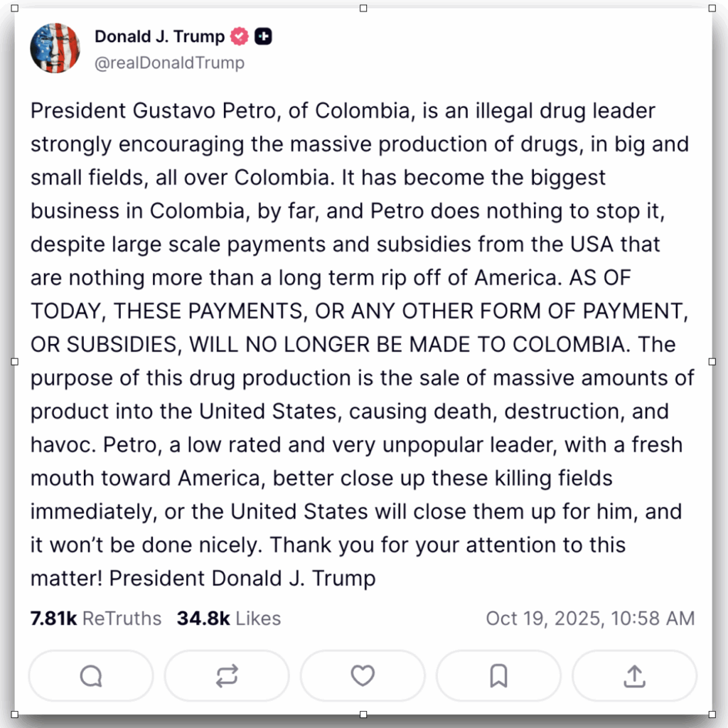Click the black plus badge beside name
Image resolution: width=728 pixels, height=728 pixels.
tap(263, 36)
